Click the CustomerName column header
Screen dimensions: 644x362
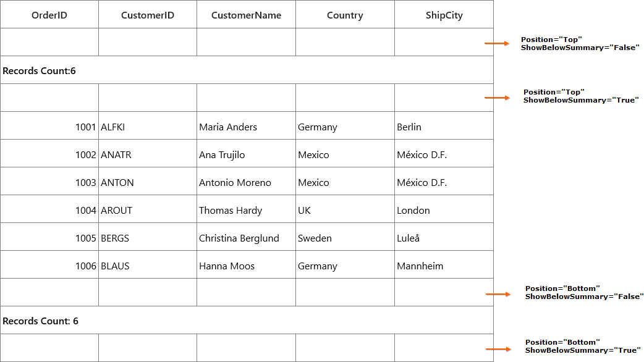(x=246, y=15)
